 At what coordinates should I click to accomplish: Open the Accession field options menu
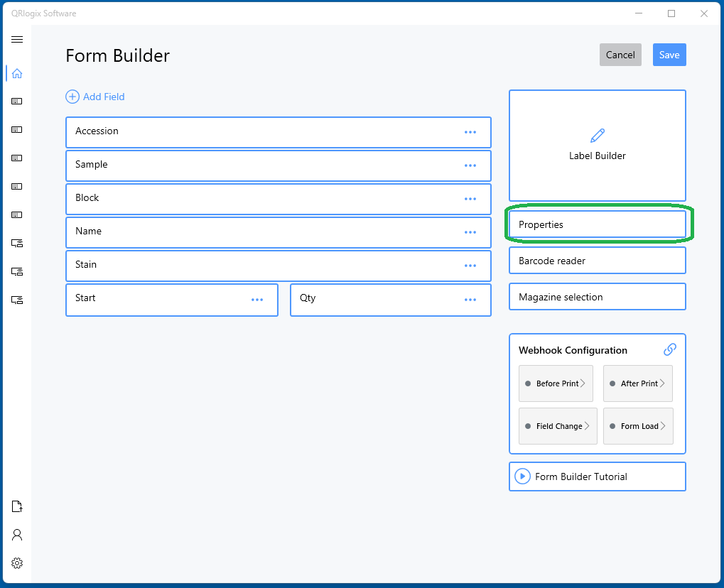tap(470, 132)
